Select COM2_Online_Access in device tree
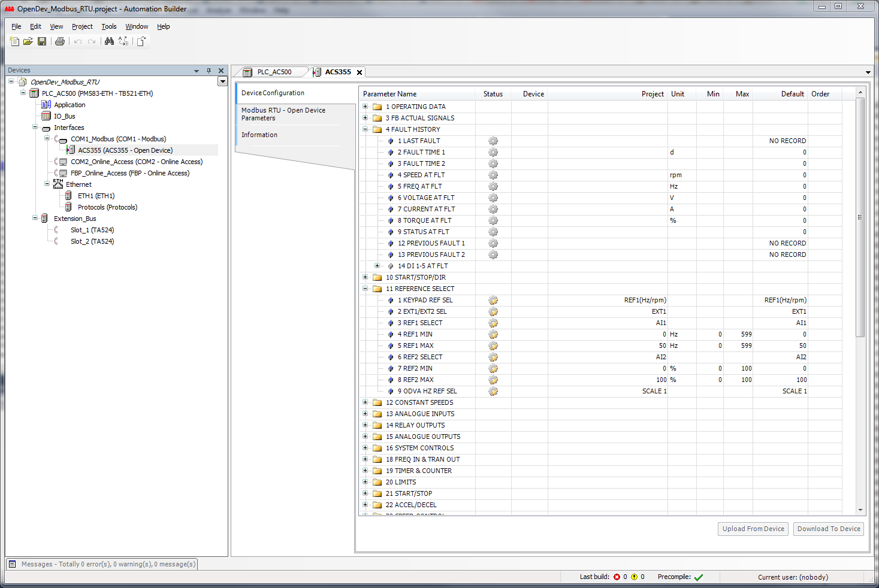The image size is (879, 588). [137, 162]
